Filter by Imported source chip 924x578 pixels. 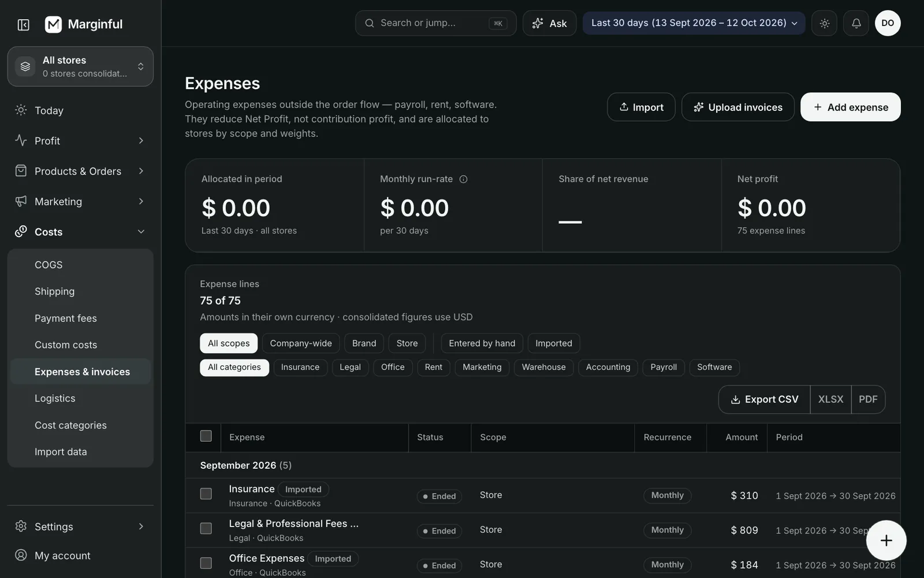click(x=554, y=343)
